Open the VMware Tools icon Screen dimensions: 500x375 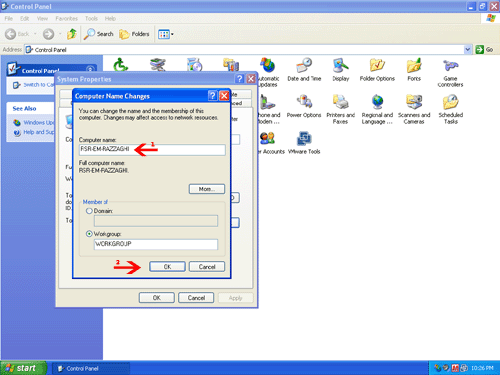[x=304, y=143]
